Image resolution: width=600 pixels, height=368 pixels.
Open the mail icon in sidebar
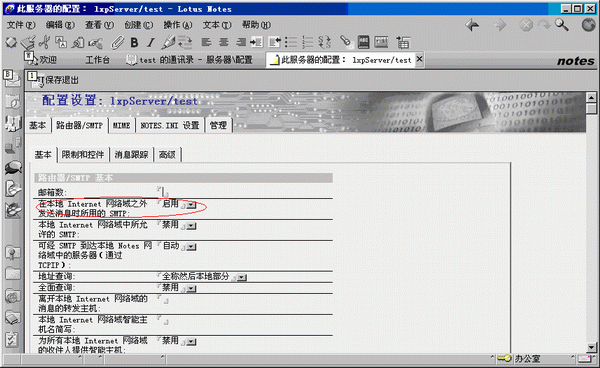[12, 79]
